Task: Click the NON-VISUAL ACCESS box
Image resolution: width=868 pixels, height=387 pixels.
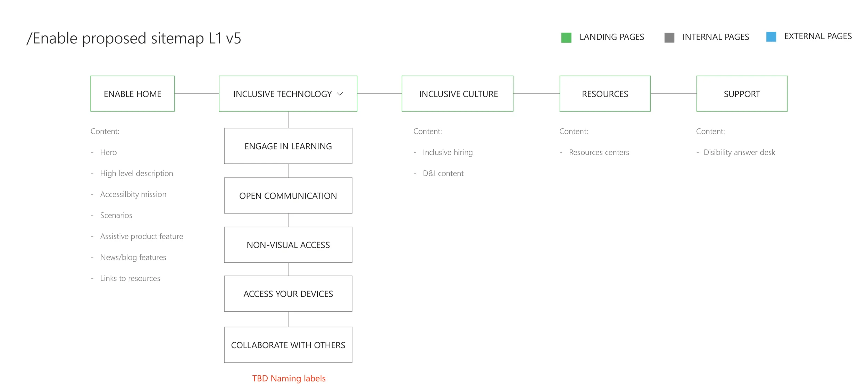Action: pos(288,245)
